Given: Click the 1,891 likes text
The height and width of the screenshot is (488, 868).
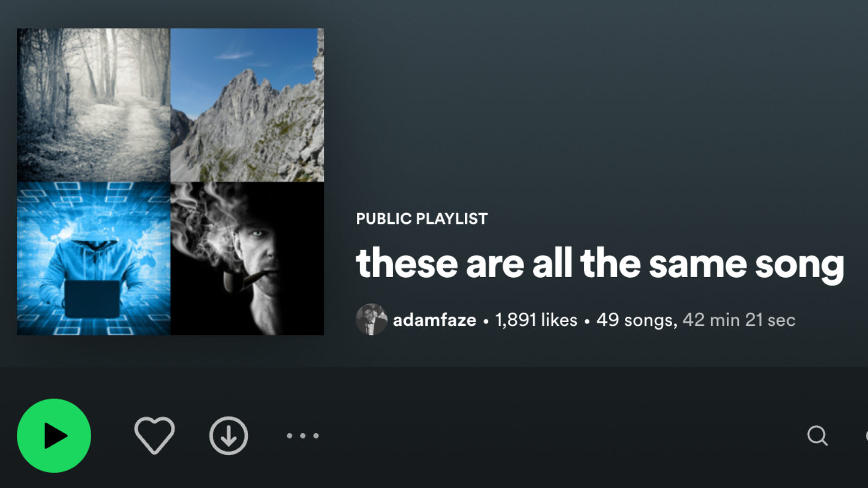Looking at the screenshot, I should point(536,320).
